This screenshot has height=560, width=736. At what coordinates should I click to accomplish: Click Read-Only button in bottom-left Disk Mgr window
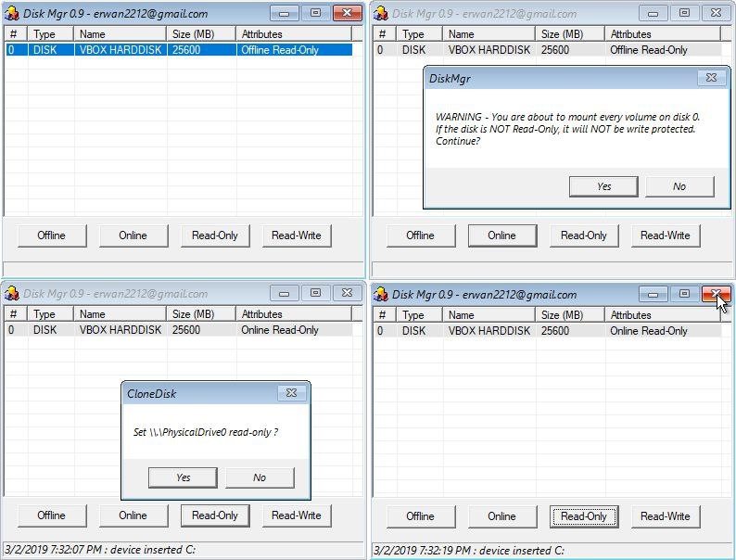pos(215,515)
